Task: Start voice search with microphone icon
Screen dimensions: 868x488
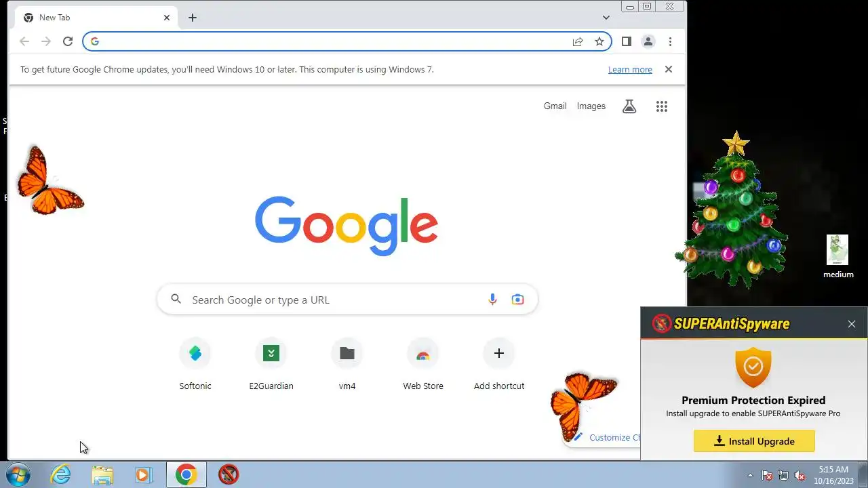Action: (492, 300)
